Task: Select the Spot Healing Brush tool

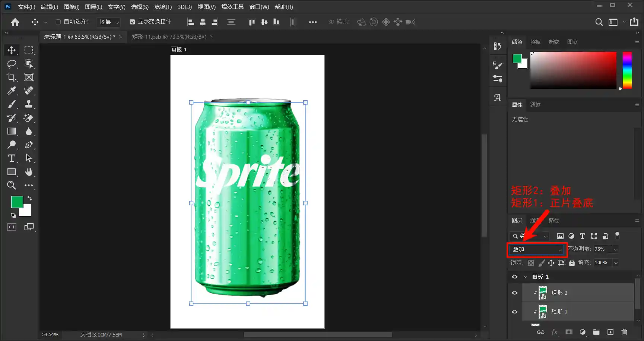Action: point(29,91)
